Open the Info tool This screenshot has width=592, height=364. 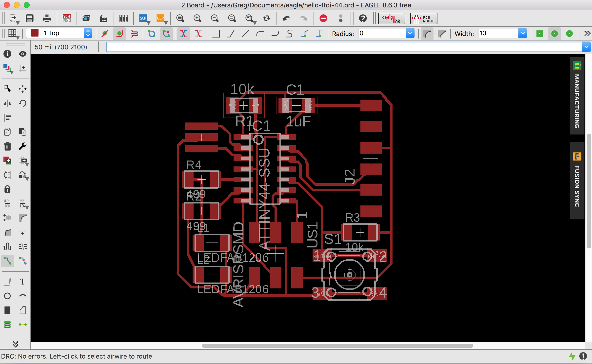7,54
